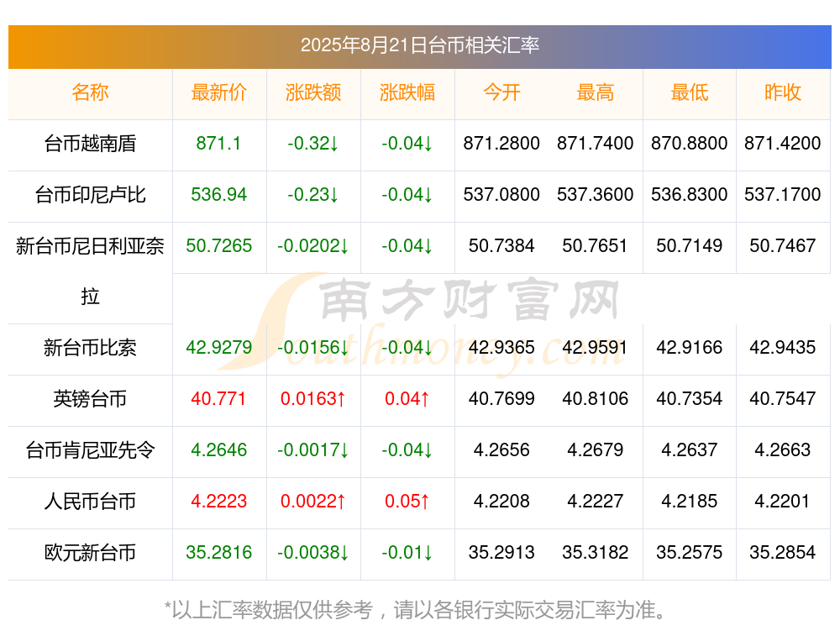This screenshot has width=840, height=636.
Task: Click the previous close 42.9435
Action: 783,348
